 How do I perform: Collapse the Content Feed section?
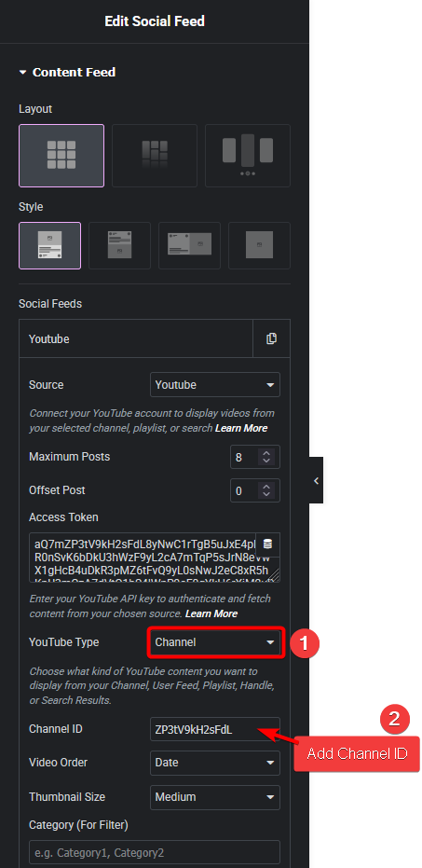tap(67, 72)
